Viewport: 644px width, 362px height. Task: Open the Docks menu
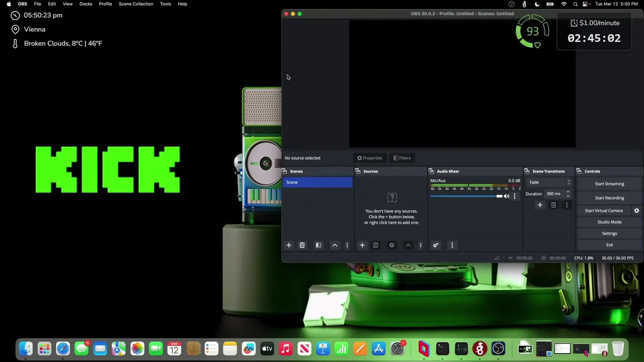coord(86,4)
